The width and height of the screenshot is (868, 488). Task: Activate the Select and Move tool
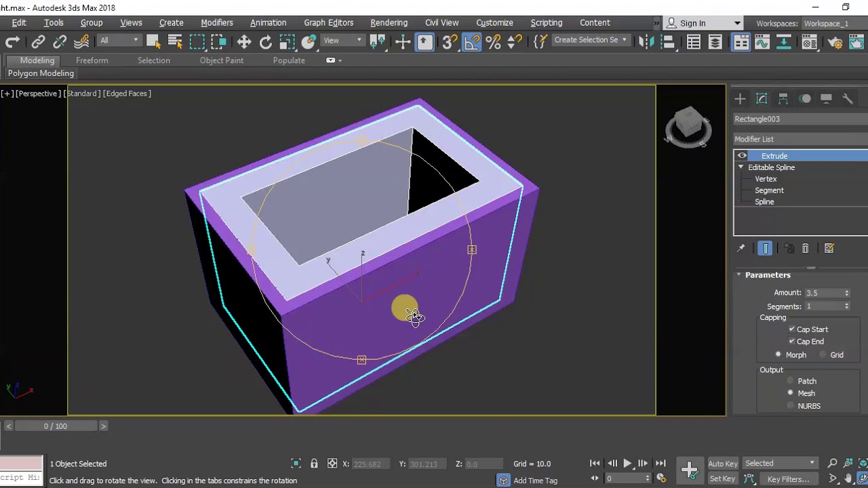click(244, 42)
